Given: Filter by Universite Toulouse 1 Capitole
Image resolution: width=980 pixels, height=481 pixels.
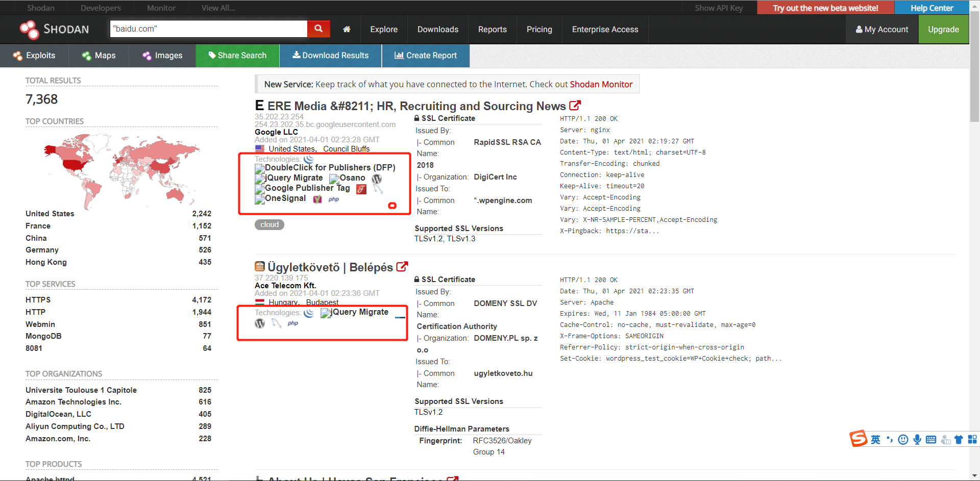Looking at the screenshot, I should click(81, 390).
